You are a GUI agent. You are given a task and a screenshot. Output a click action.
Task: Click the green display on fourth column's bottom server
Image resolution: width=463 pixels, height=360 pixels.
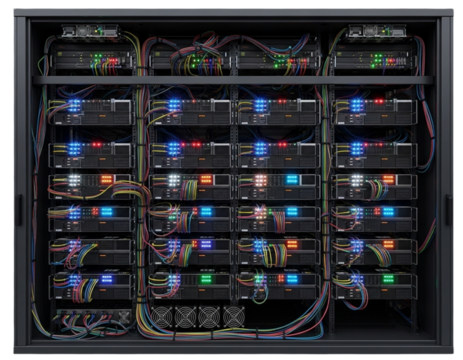tap(388, 278)
